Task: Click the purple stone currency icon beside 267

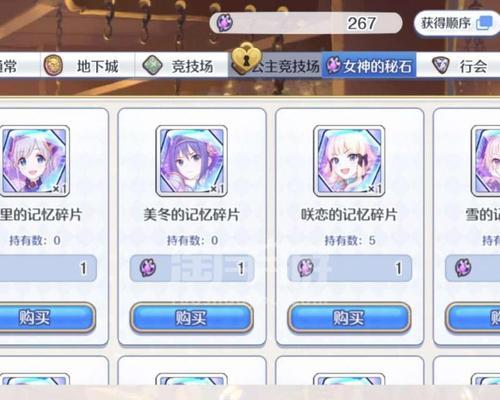Action: pyautogui.click(x=225, y=23)
